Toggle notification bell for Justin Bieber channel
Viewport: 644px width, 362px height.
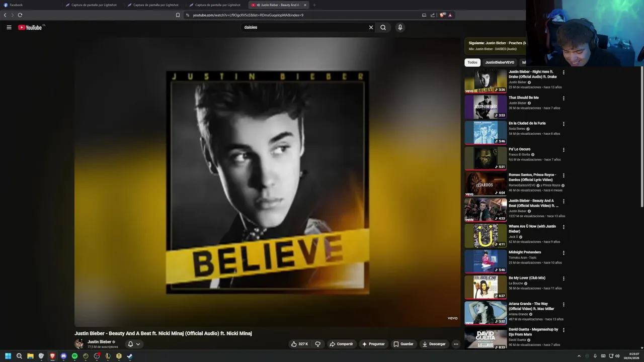click(130, 344)
